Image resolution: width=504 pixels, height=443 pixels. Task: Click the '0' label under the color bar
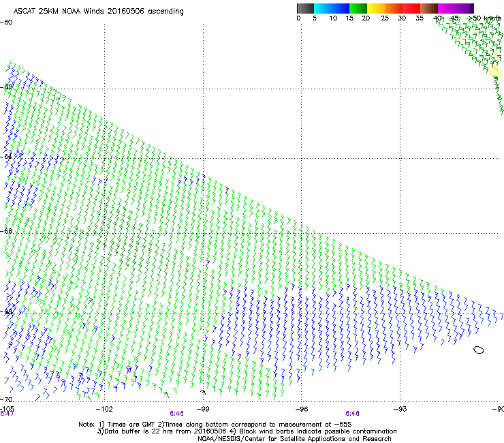pos(298,18)
